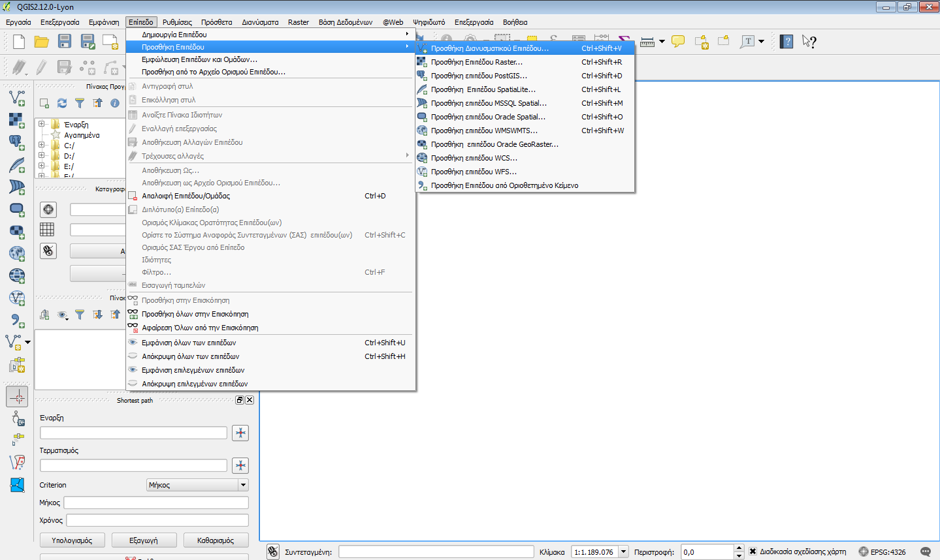This screenshot has width=940, height=560.
Task: Open the Measure tool dropdown arrow
Action: click(662, 42)
